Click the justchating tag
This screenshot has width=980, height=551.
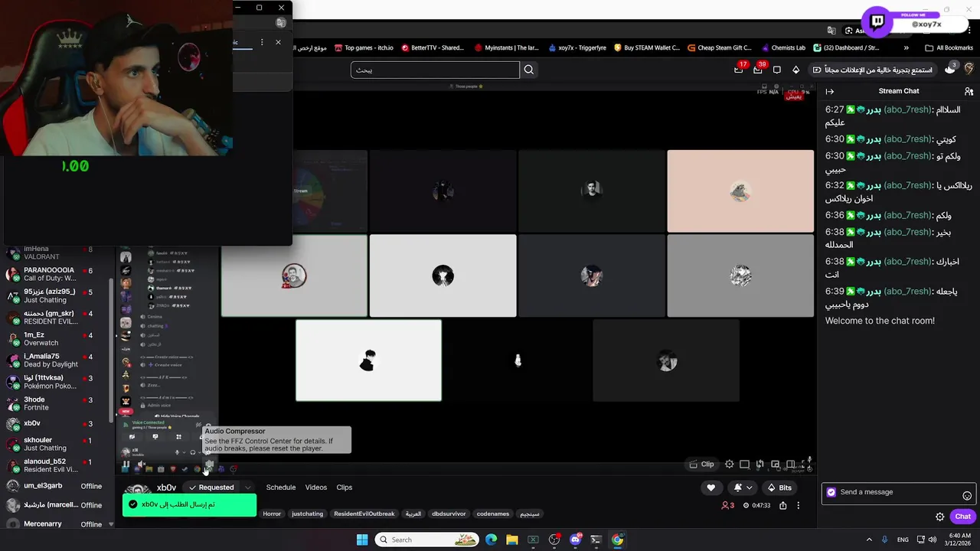point(307,514)
